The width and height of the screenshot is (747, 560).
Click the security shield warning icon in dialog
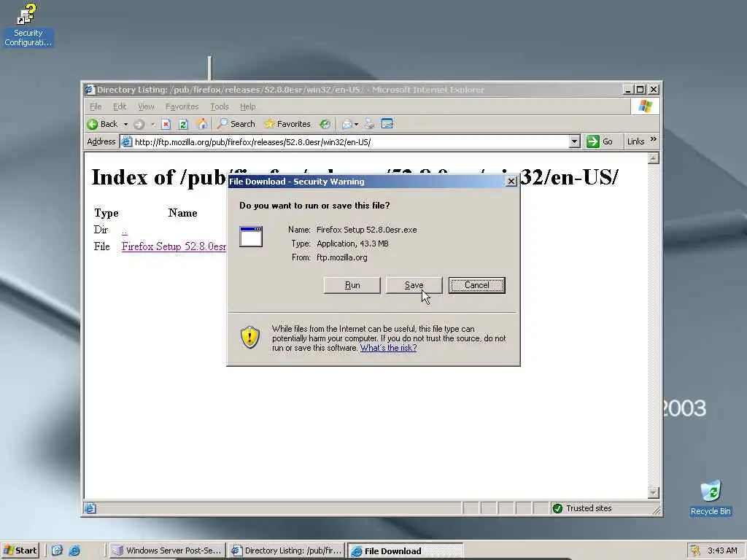250,337
